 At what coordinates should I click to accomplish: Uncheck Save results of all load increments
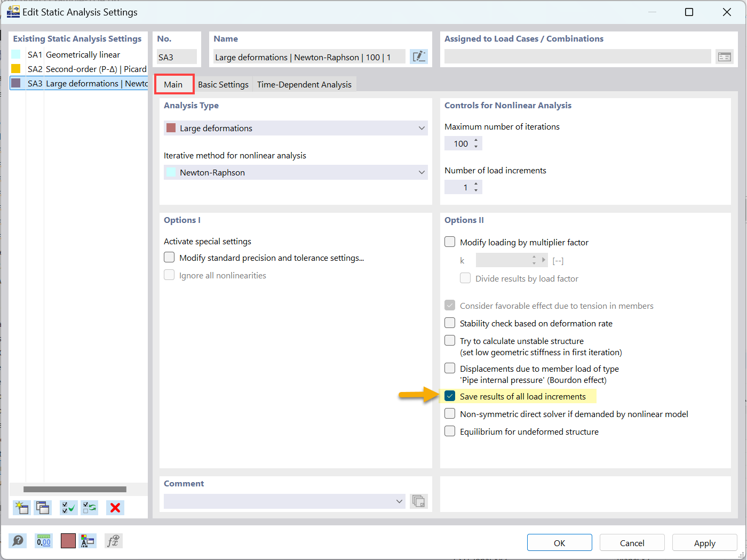450,396
